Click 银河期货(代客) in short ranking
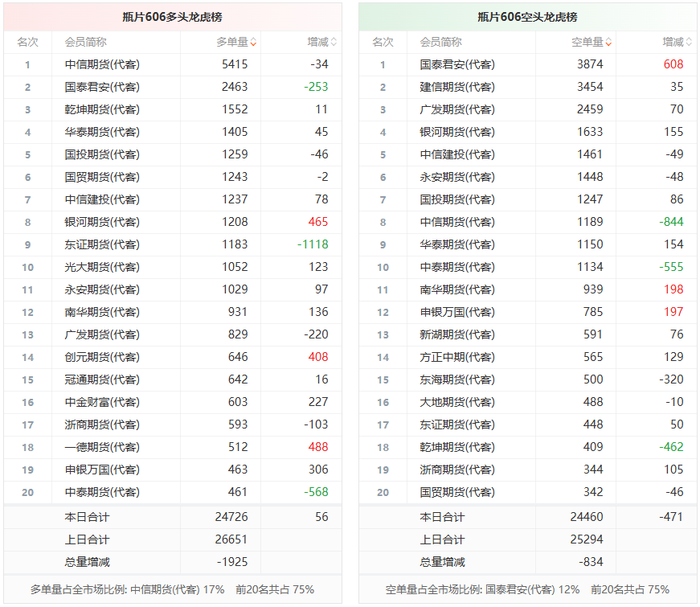The width and height of the screenshot is (700, 607). pos(457,132)
